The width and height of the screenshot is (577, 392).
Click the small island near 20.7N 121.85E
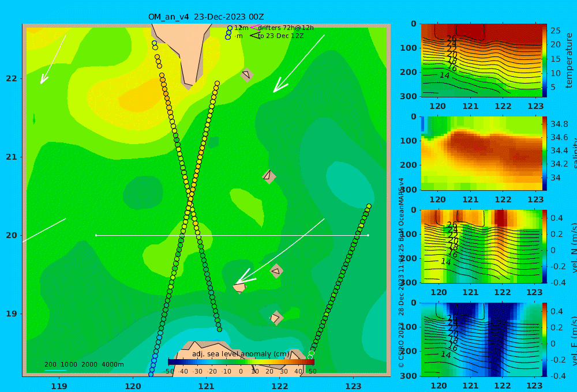pyautogui.click(x=269, y=176)
